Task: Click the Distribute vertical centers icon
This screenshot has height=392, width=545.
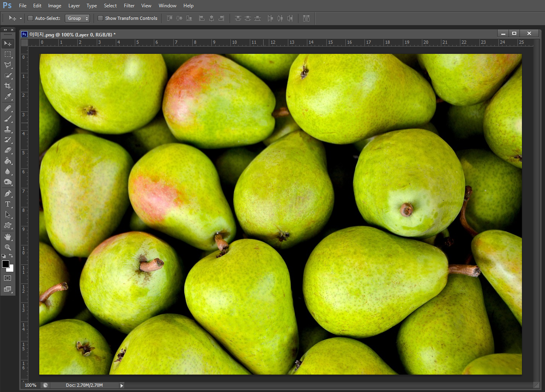Action: [248, 18]
